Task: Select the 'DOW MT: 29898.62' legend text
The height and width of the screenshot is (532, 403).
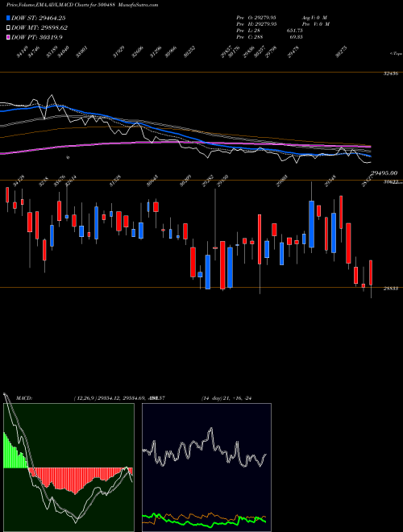Action: (x=39, y=28)
